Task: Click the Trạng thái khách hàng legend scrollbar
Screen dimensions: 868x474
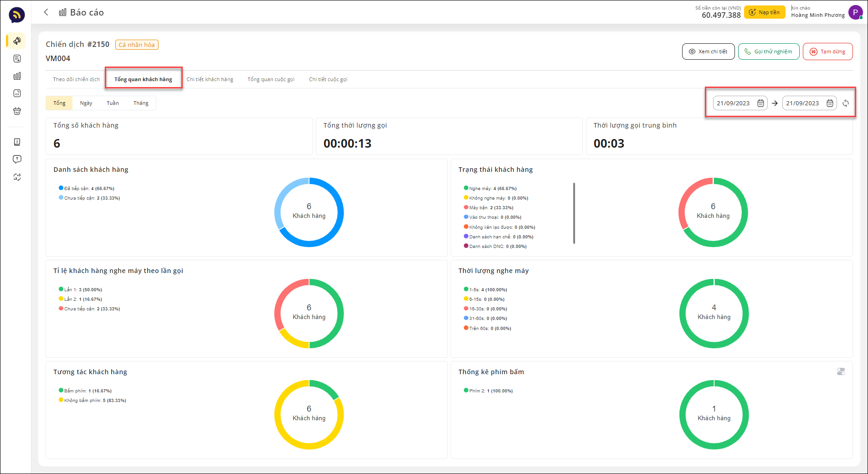Action: pos(574,213)
